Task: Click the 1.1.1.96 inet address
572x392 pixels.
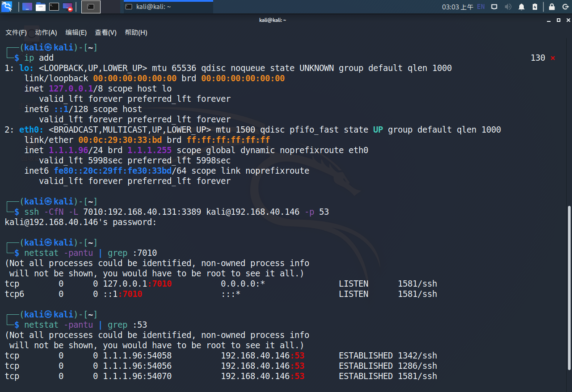Action: pos(68,150)
